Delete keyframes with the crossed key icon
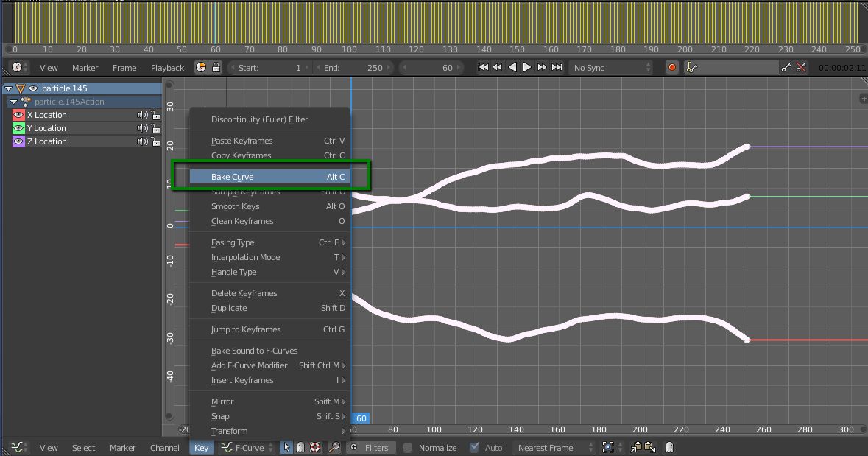 [800, 68]
